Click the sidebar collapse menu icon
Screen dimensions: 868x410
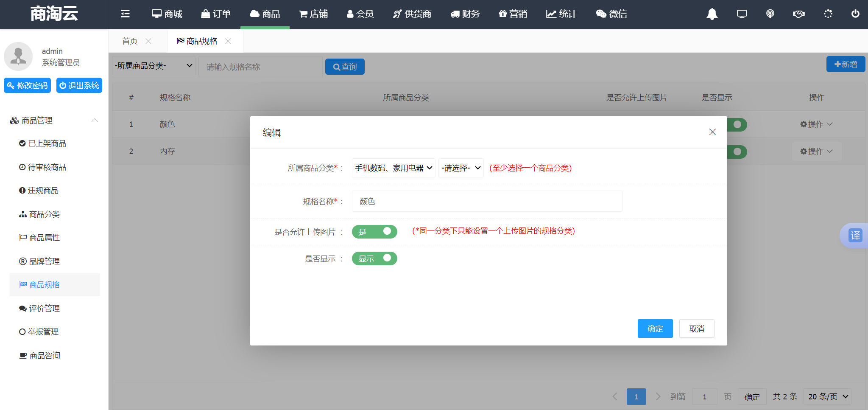(125, 14)
